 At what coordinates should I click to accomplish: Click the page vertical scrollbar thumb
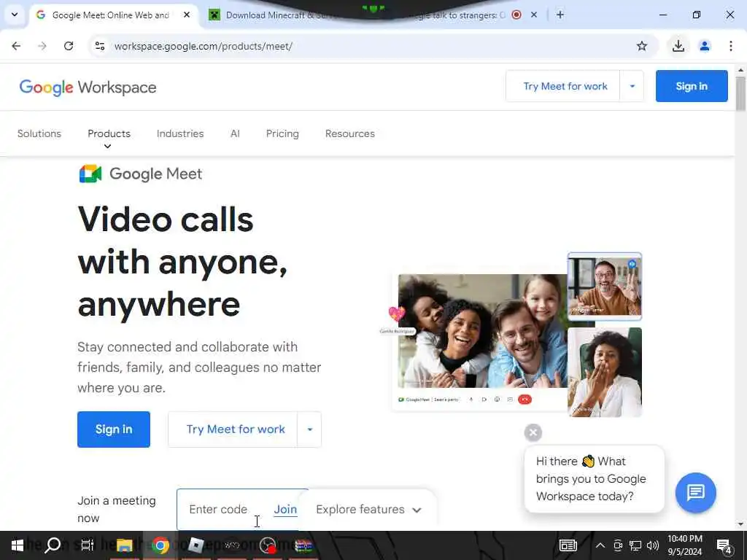click(741, 93)
